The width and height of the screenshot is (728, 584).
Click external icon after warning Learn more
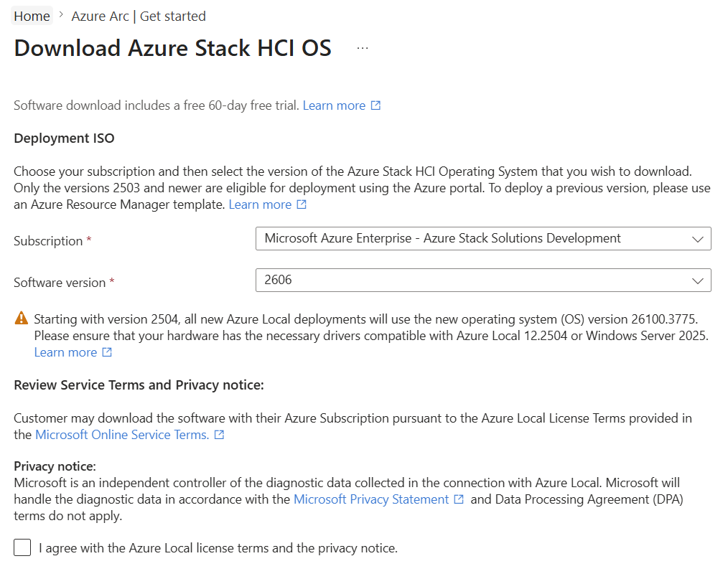point(107,352)
